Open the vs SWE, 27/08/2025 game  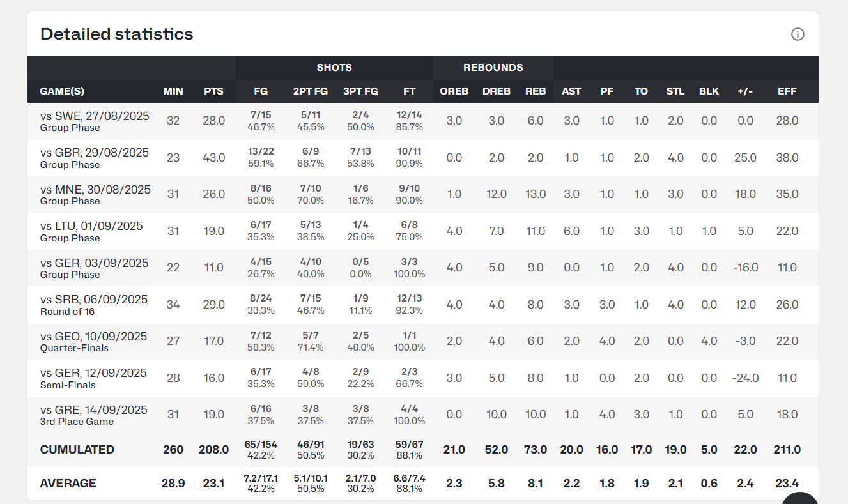pos(95,116)
